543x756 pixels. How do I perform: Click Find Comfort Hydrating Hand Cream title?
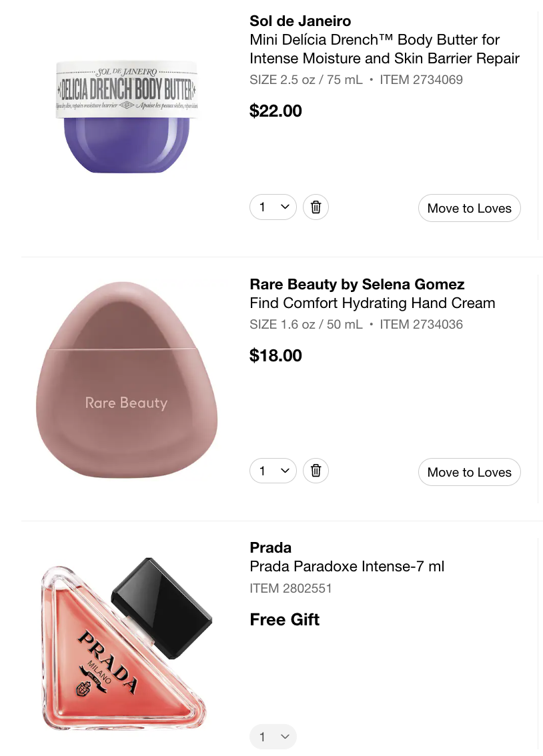click(x=372, y=303)
